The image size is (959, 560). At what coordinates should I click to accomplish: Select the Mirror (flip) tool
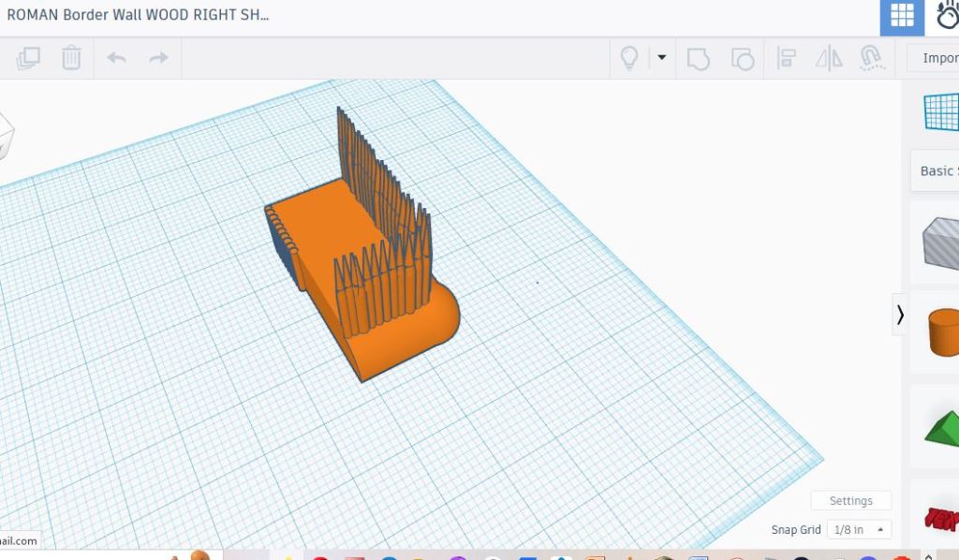point(829,59)
